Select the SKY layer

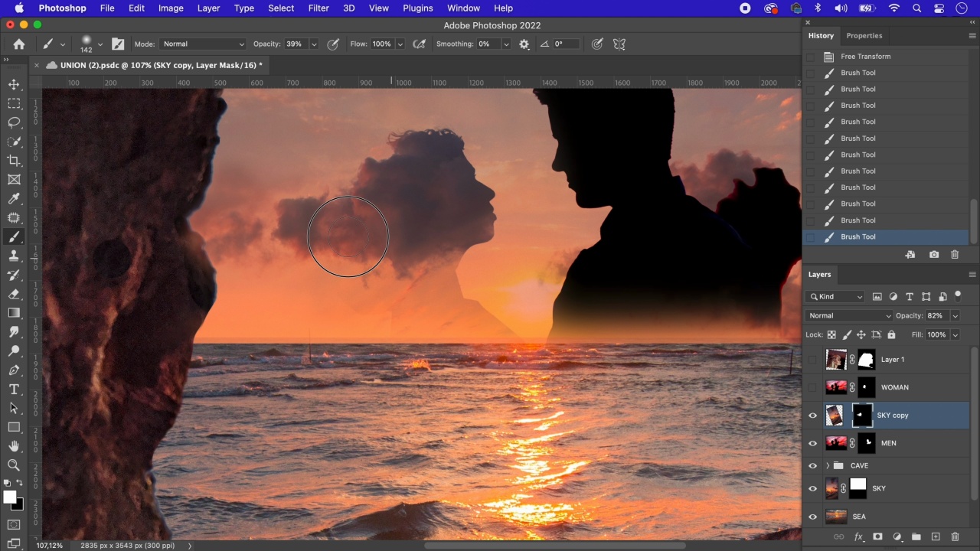click(879, 488)
